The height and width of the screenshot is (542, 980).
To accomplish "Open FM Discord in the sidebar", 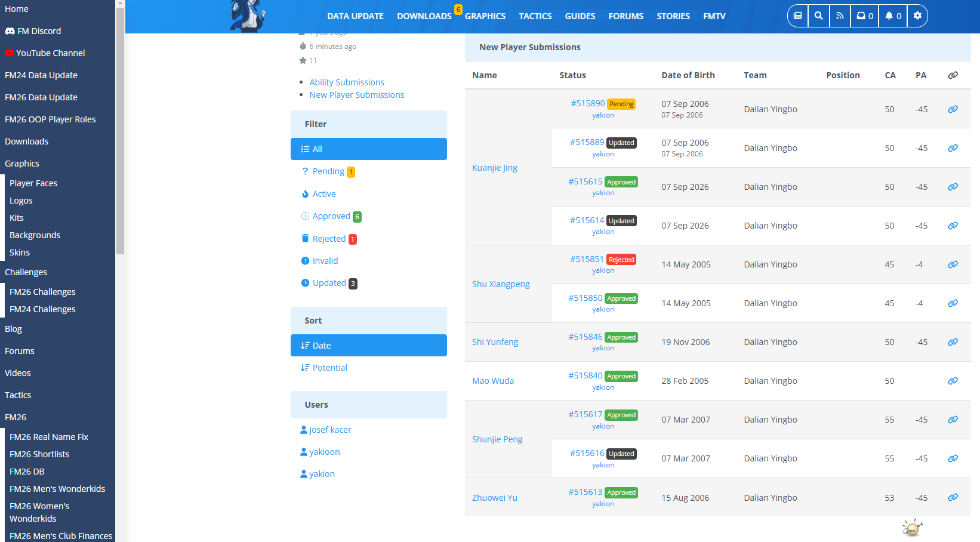I will pos(39,31).
